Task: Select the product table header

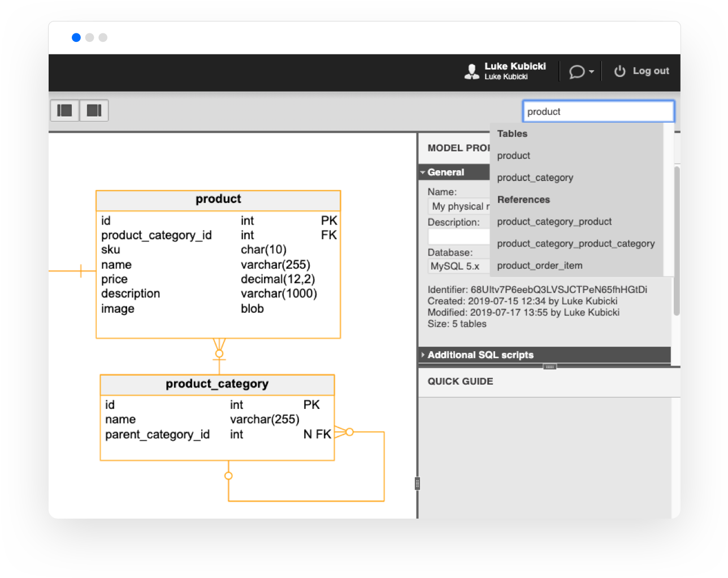Action: (x=218, y=200)
